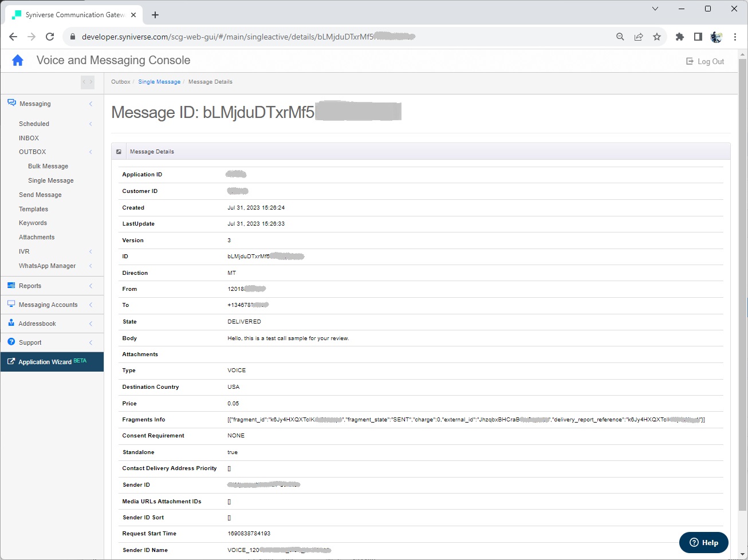
Task: Click the Fragments Info JSON text
Action: 466,420
